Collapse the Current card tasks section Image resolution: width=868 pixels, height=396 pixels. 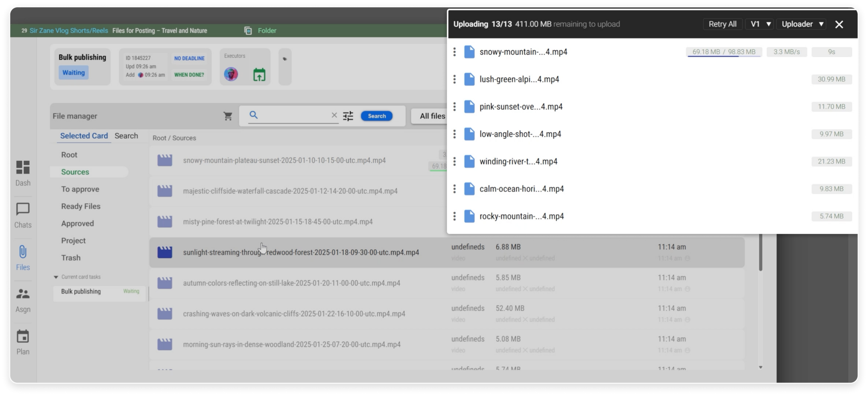pyautogui.click(x=56, y=277)
